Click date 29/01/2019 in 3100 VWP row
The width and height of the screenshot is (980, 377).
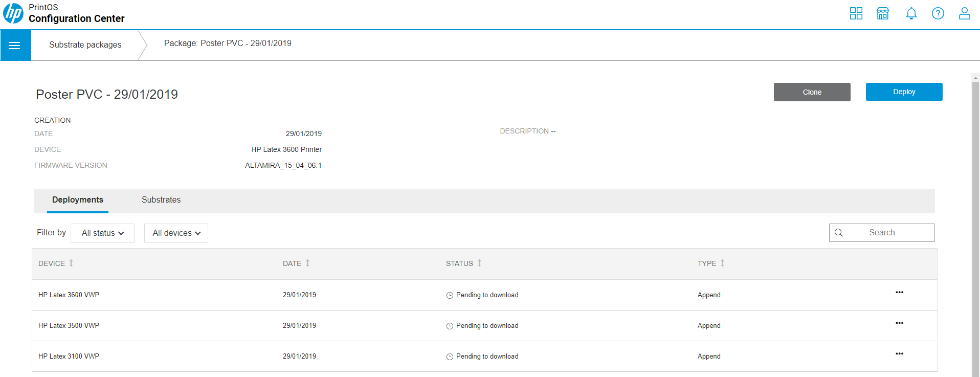299,357
